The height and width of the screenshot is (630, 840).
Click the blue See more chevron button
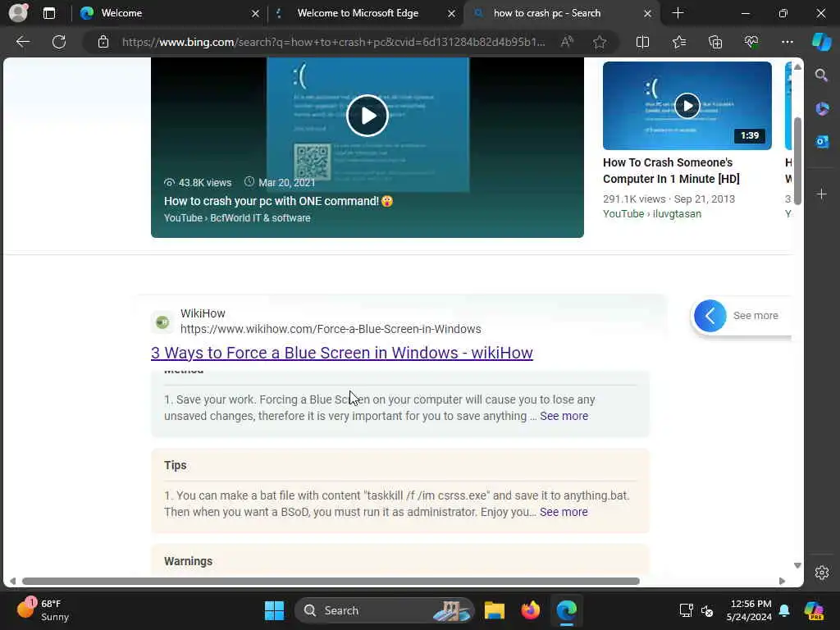coord(710,316)
